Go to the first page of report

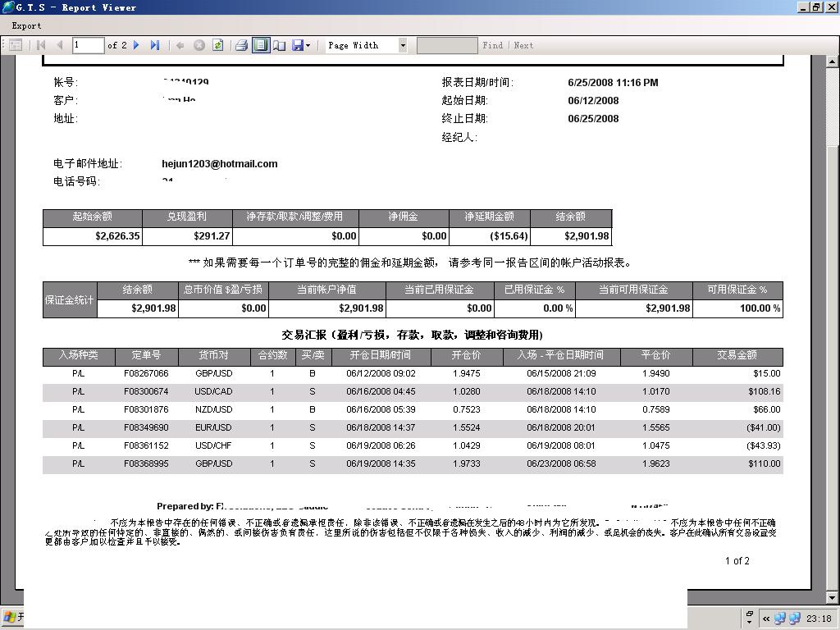pos(41,46)
